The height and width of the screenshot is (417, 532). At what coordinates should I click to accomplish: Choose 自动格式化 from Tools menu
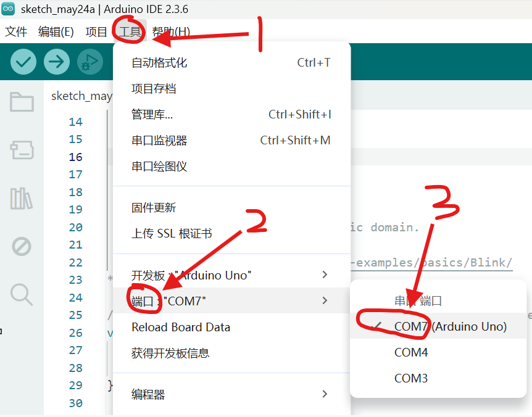231,63
